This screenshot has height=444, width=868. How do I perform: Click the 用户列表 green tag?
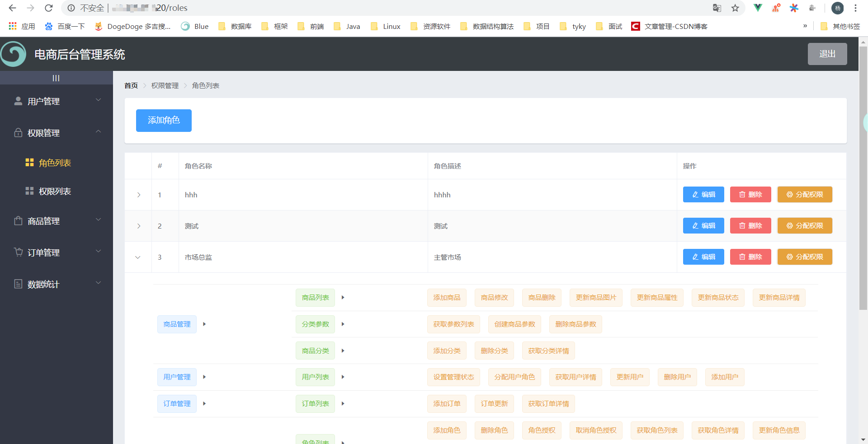tap(315, 377)
